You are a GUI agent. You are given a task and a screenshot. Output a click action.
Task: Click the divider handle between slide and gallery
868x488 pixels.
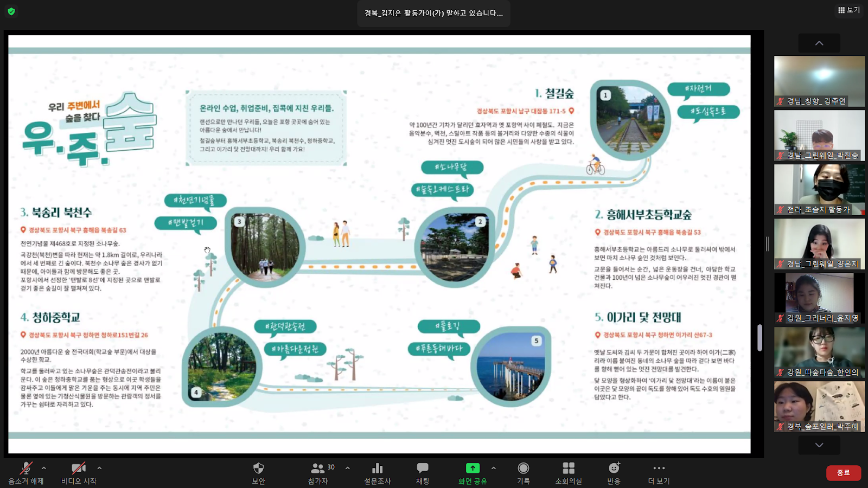click(x=767, y=244)
